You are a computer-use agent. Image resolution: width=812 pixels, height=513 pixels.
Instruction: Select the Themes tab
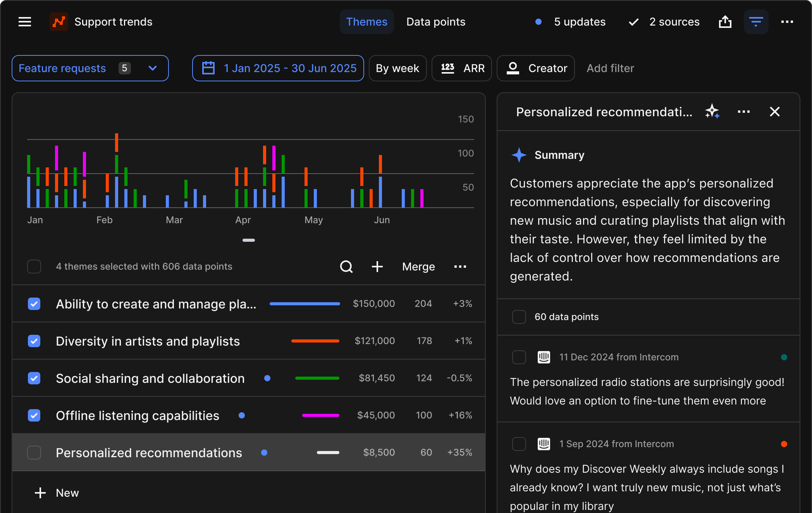pos(366,22)
